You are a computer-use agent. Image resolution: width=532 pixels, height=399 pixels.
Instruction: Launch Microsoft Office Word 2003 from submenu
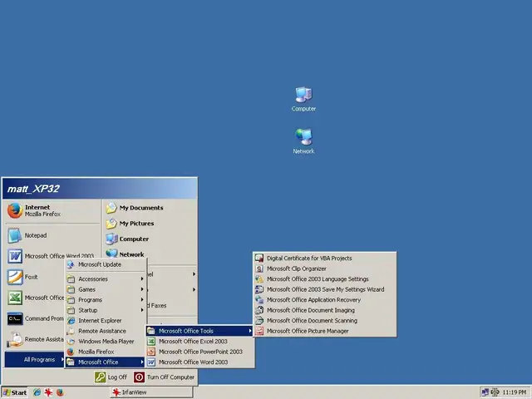coord(199,362)
